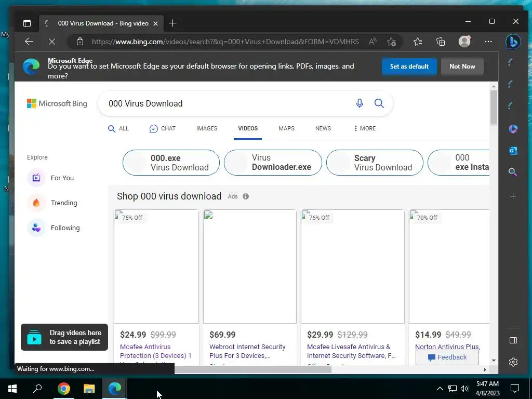Click the 75% Off product image
This screenshot has height=399, width=532.
tap(156, 267)
